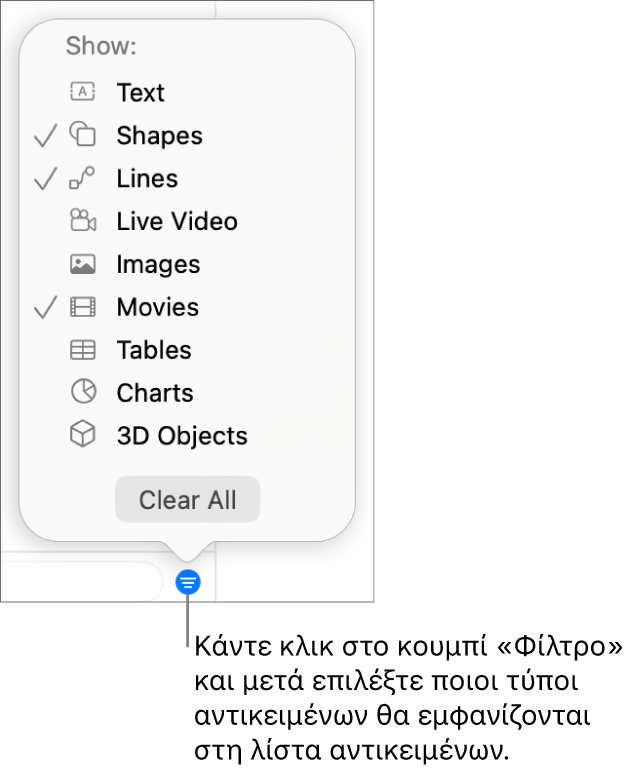Viewport: 633px width, 769px height.
Task: Click the Movies filmstrip icon
Action: point(82,307)
